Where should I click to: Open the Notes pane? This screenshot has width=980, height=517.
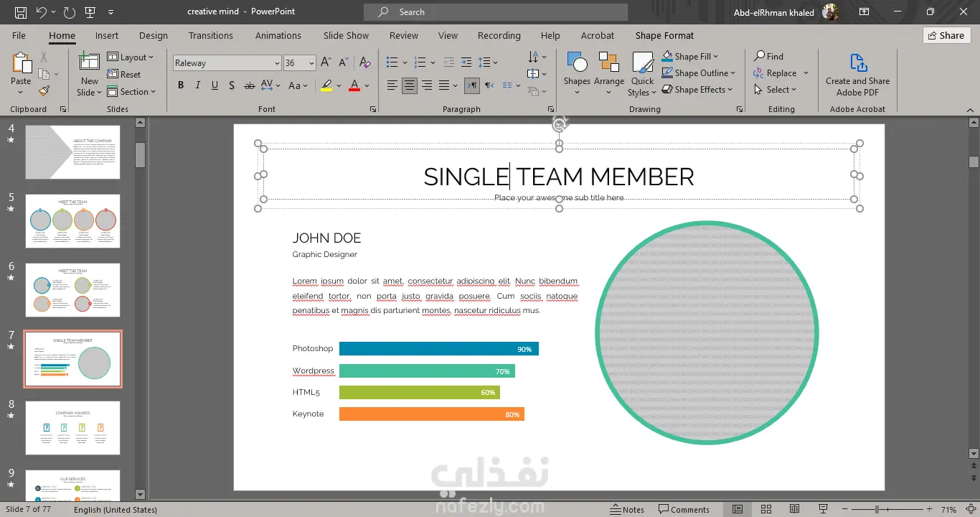(627, 509)
